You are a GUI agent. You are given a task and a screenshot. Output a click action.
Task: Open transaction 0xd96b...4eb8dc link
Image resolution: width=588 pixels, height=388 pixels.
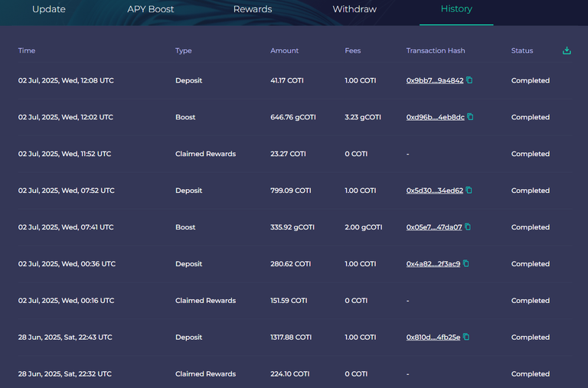click(x=436, y=117)
